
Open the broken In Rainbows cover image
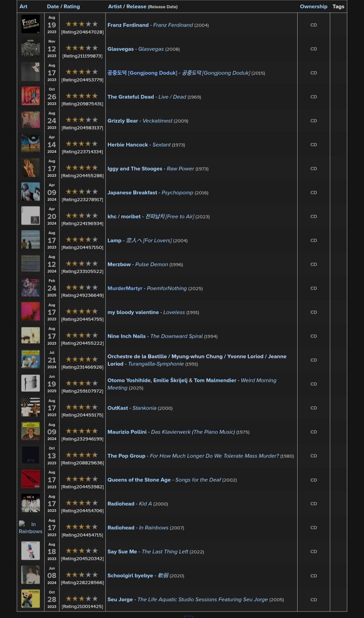click(30, 527)
